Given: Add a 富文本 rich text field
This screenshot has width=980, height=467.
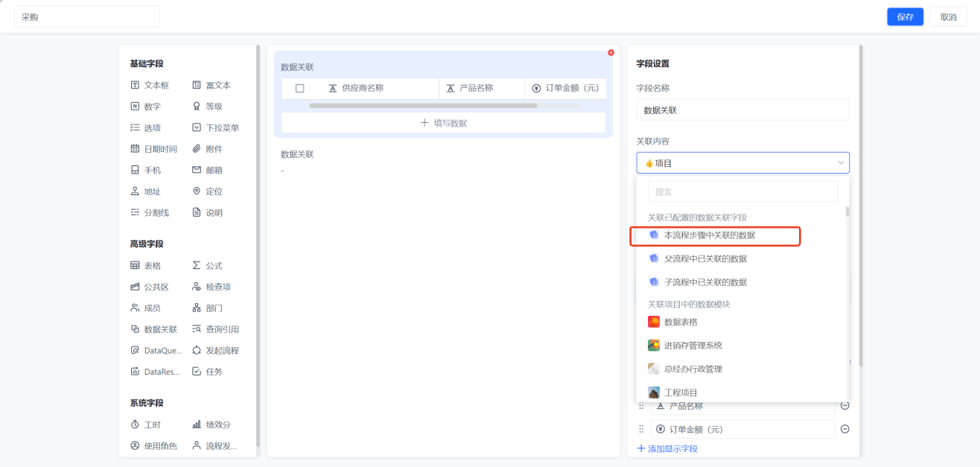Looking at the screenshot, I should (212, 86).
